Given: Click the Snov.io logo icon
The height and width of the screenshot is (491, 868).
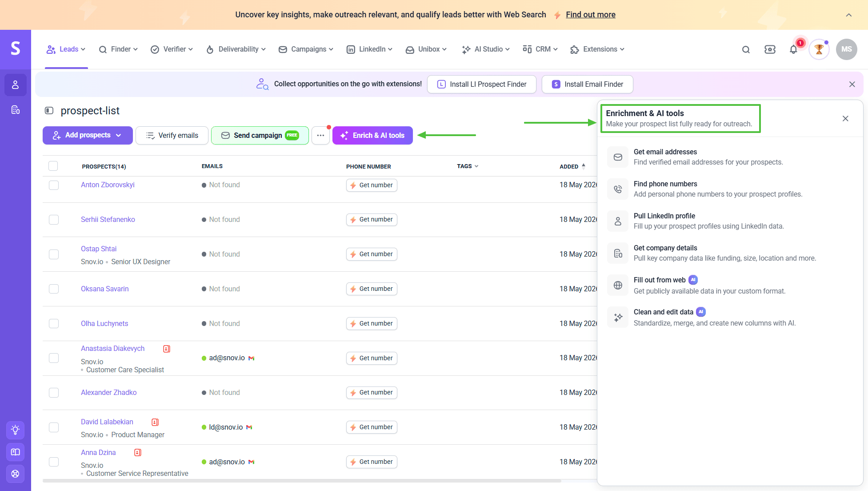Looking at the screenshot, I should (x=16, y=48).
